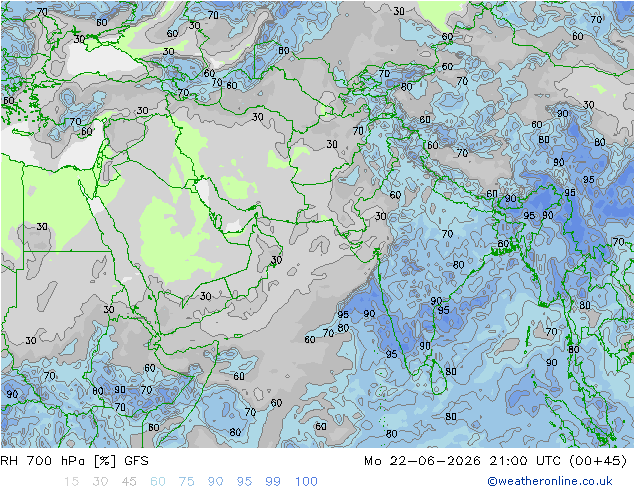
Task: Select the legend value 15
Action: coord(71,481)
